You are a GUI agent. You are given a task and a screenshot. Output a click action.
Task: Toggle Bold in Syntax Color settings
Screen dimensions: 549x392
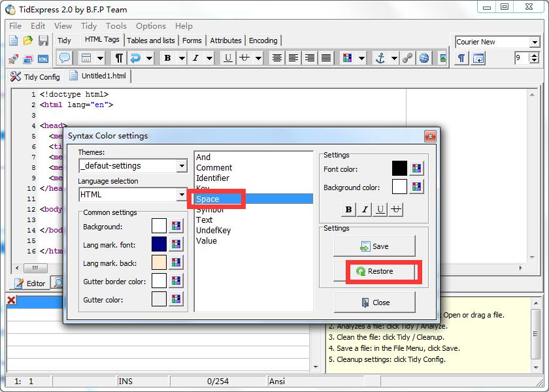click(x=348, y=209)
